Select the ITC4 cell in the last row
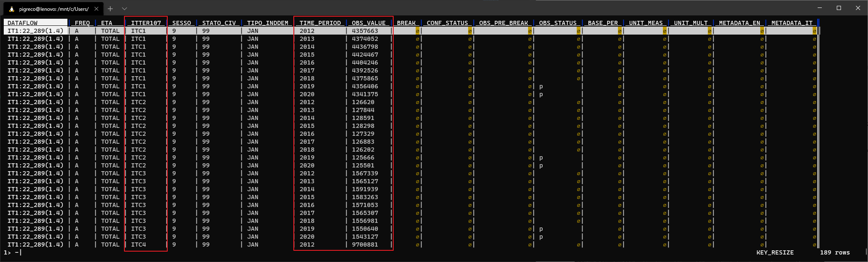The height and width of the screenshot is (262, 868). pos(139,245)
